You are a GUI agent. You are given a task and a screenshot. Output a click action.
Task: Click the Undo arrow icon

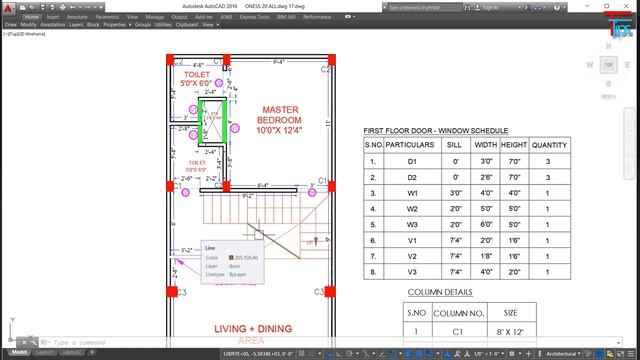pyautogui.click(x=72, y=7)
